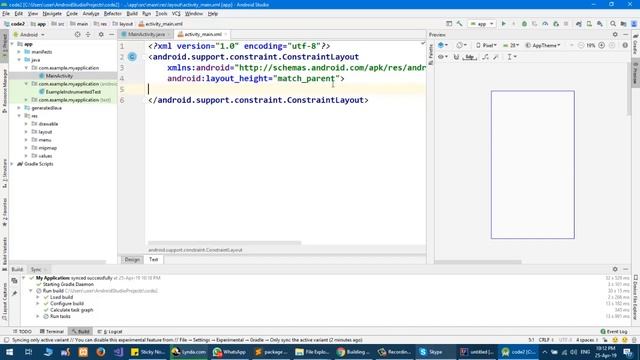Open app run configuration dropdown

(482, 24)
